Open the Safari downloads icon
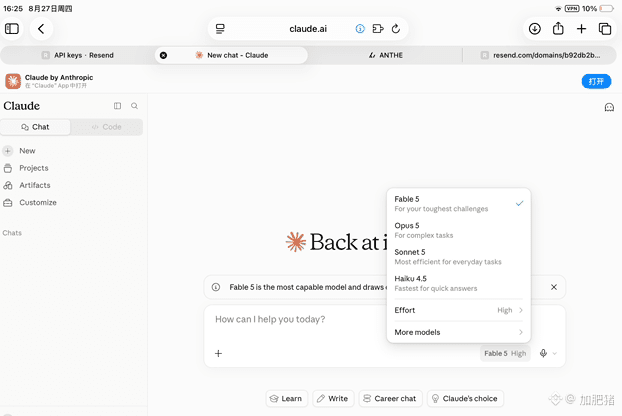 tap(535, 29)
